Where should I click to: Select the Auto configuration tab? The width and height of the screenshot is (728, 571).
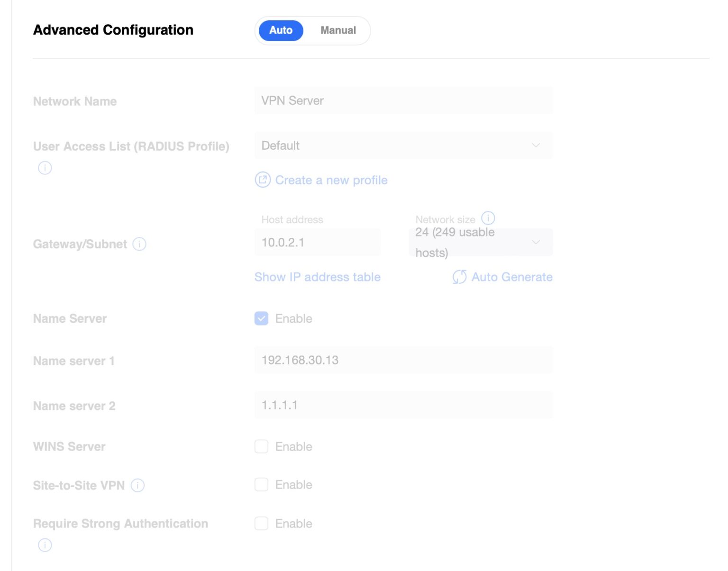pyautogui.click(x=280, y=30)
